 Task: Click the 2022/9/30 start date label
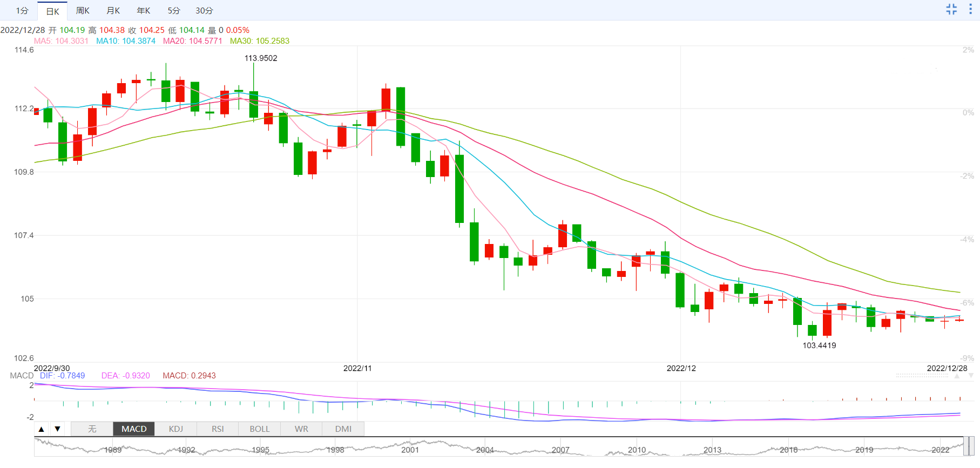pyautogui.click(x=52, y=368)
